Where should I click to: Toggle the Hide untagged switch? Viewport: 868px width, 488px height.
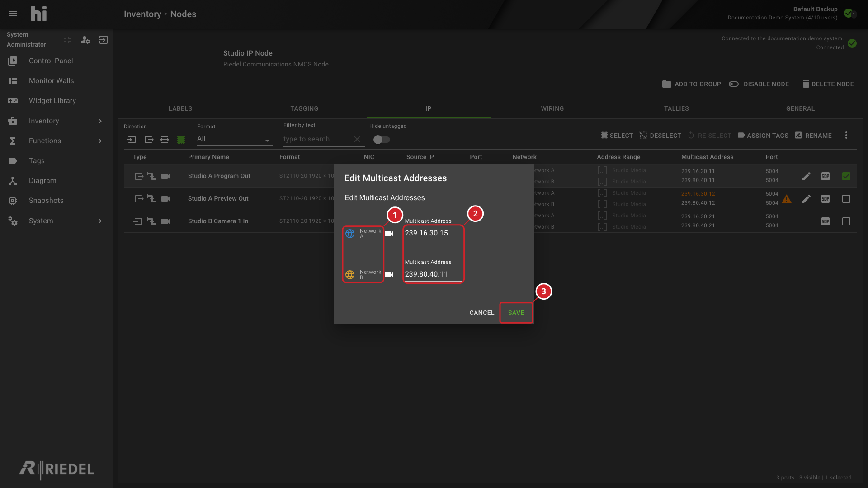[382, 140]
